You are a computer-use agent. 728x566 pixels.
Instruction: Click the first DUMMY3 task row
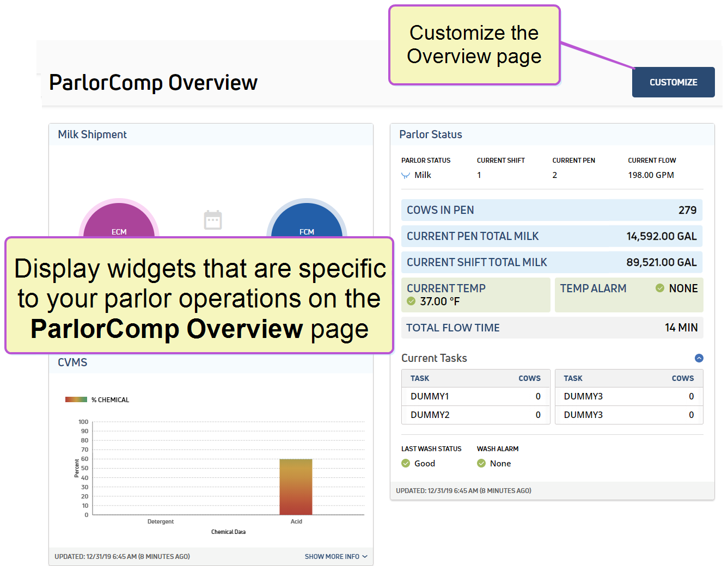click(x=629, y=396)
